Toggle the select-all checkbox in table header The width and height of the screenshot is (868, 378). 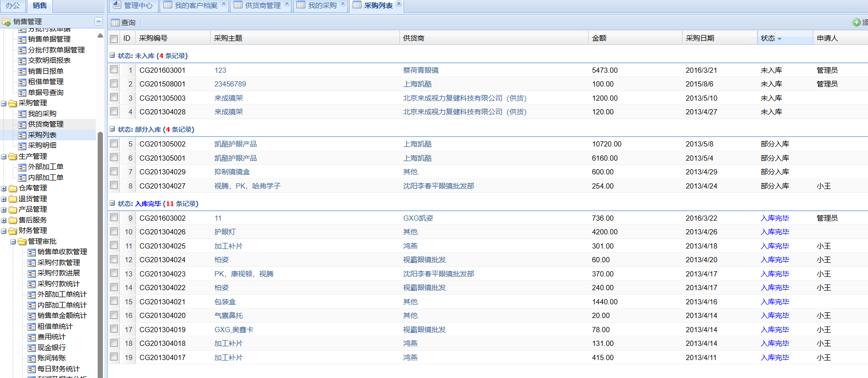coord(114,39)
